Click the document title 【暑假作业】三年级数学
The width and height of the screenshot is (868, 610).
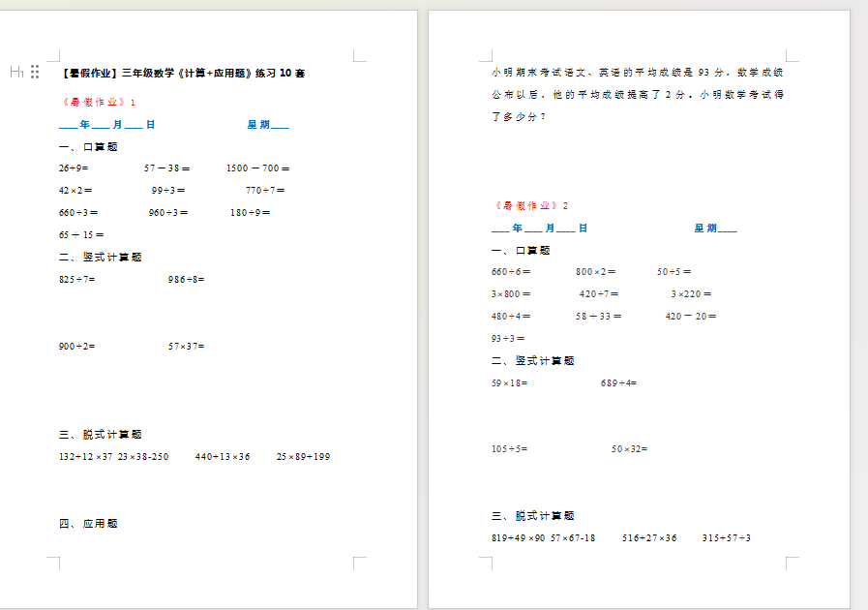[182, 74]
